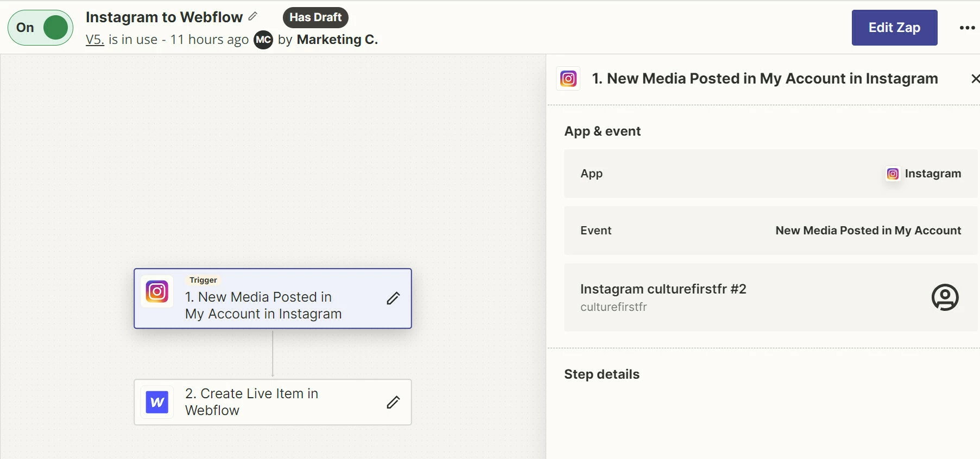
Task: Open the three-dot more options menu
Action: 967,28
